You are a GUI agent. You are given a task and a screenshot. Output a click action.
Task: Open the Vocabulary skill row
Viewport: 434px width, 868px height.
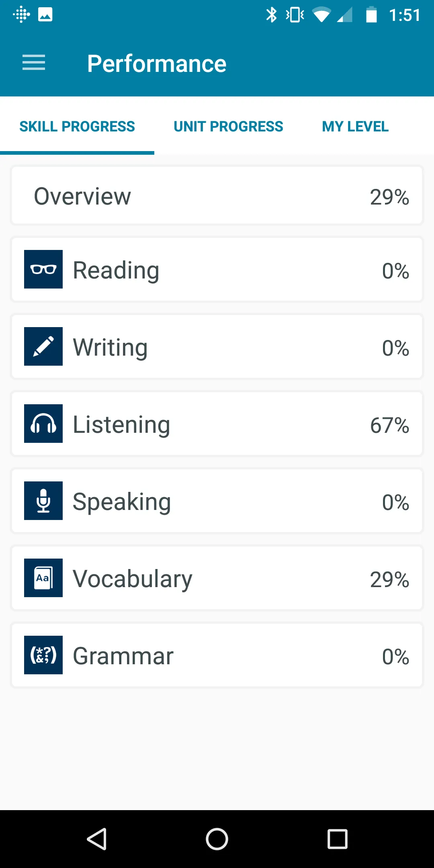[217, 578]
